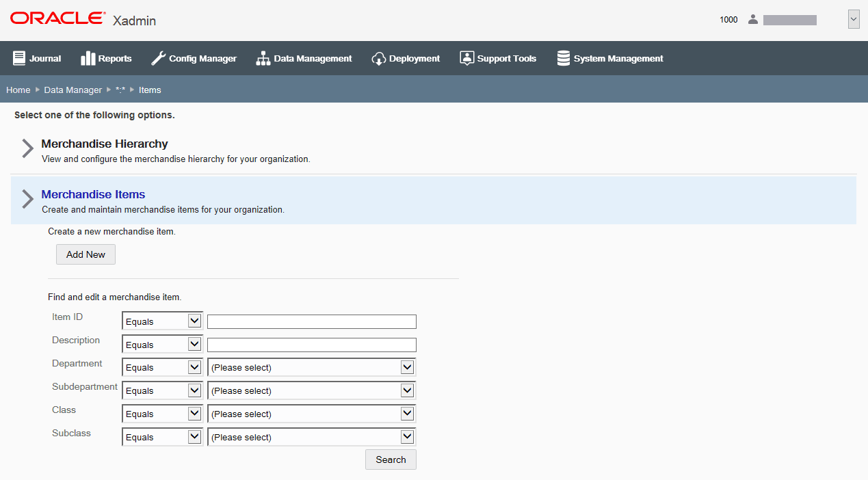This screenshot has height=480, width=868.
Task: Open the Config Manager menu
Action: coord(194,58)
